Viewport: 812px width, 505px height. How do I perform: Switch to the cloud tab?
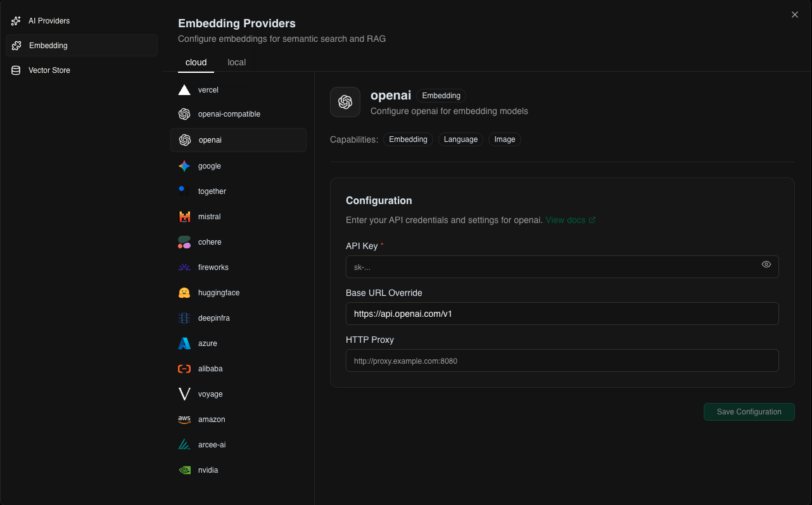coord(196,62)
